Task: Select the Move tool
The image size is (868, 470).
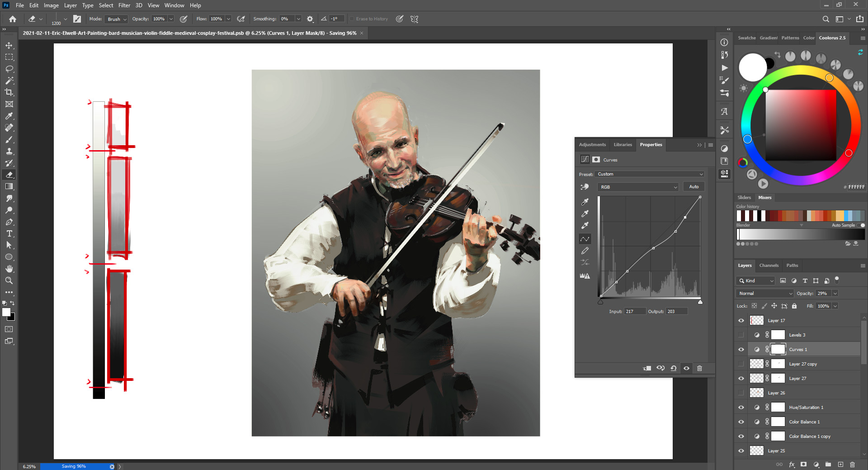Action: click(x=9, y=45)
